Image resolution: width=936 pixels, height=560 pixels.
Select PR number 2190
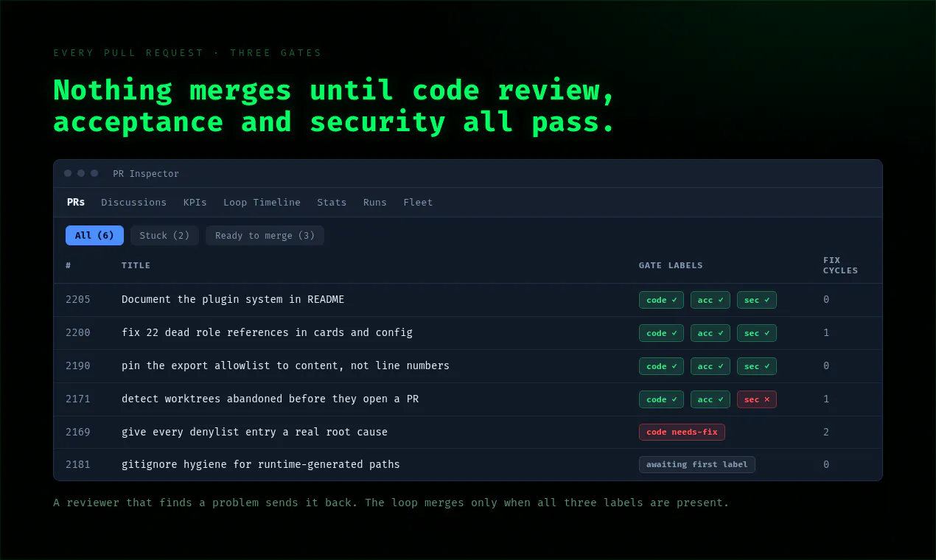pyautogui.click(x=78, y=365)
